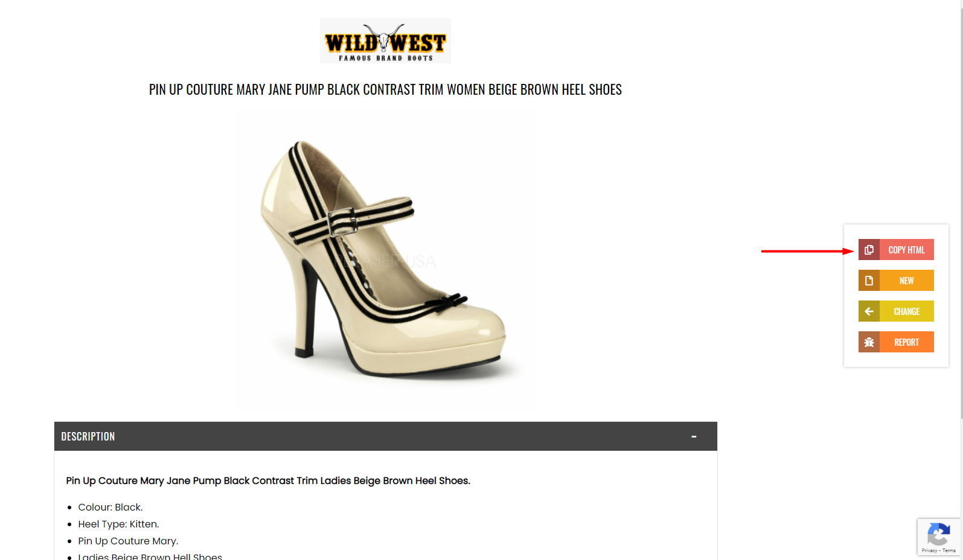The width and height of the screenshot is (963, 560).
Task: Click the CHANGE button label
Action: point(906,311)
